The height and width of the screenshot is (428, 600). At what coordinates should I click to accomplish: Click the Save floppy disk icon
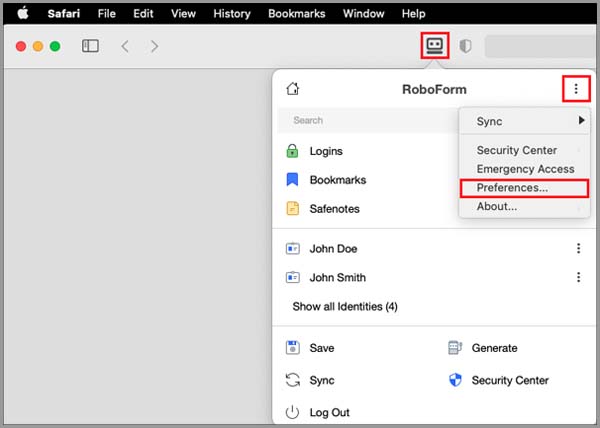293,348
